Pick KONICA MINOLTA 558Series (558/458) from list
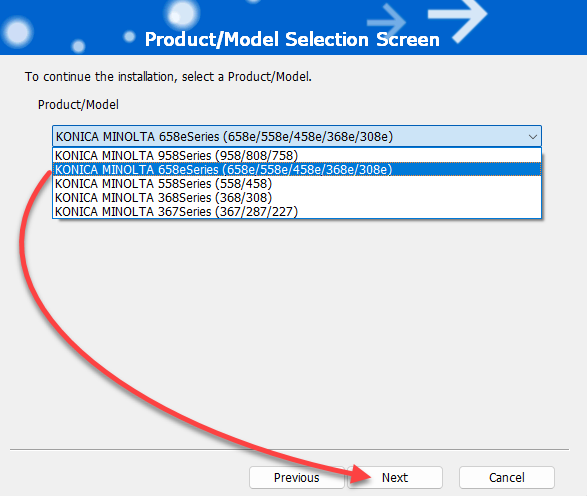The image size is (587, 496). pyautogui.click(x=297, y=183)
